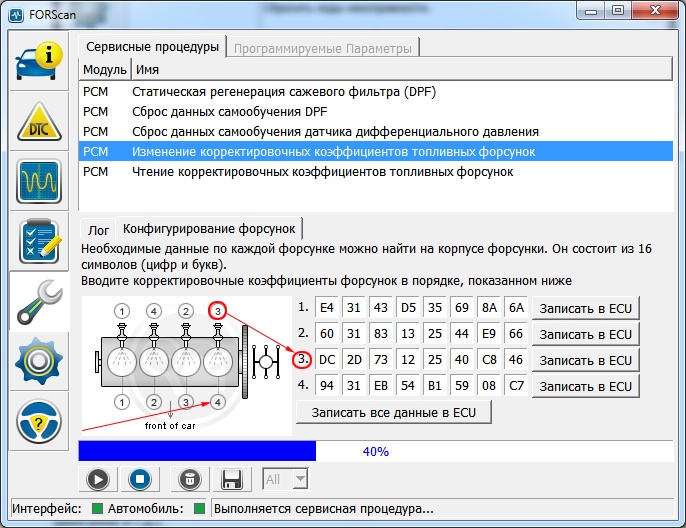Select Статическая регенерация сажевого фильтра (DPF) row
This screenshot has width=686, height=528.
pos(376,92)
